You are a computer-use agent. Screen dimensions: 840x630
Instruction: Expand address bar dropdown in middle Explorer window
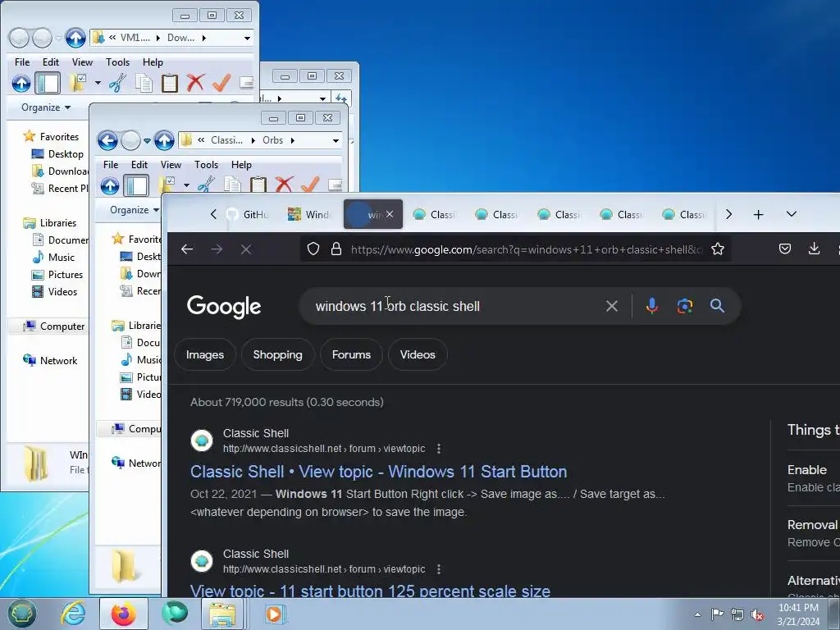[322, 98]
